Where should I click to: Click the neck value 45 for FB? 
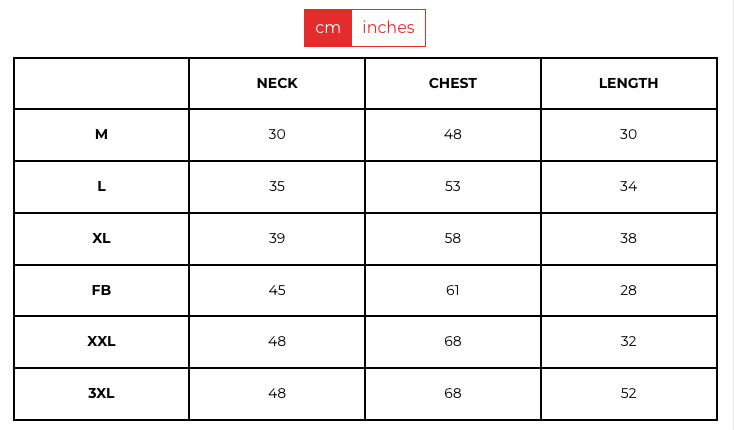277,290
